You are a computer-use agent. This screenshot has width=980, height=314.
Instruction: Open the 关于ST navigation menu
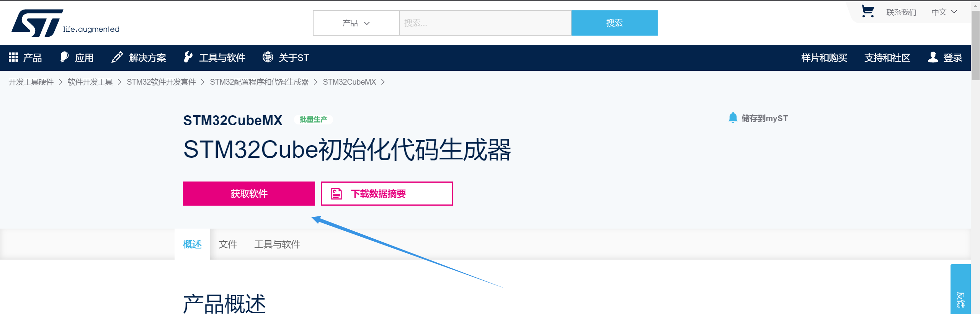coord(286,57)
